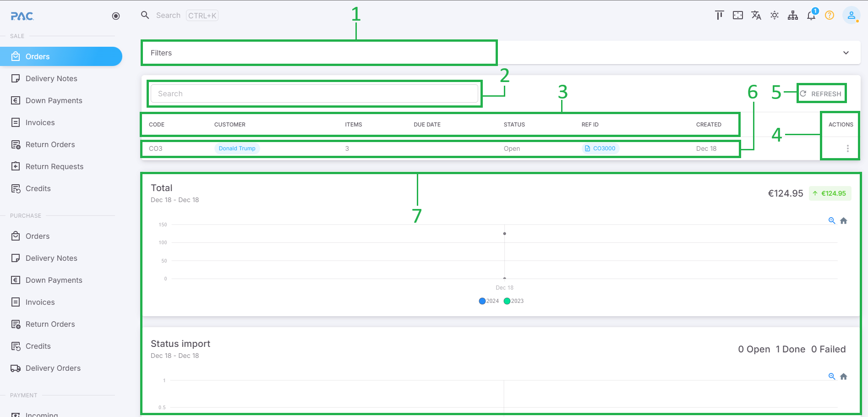Open the user profile avatar
Screen dimensions: 868x417
click(851, 16)
